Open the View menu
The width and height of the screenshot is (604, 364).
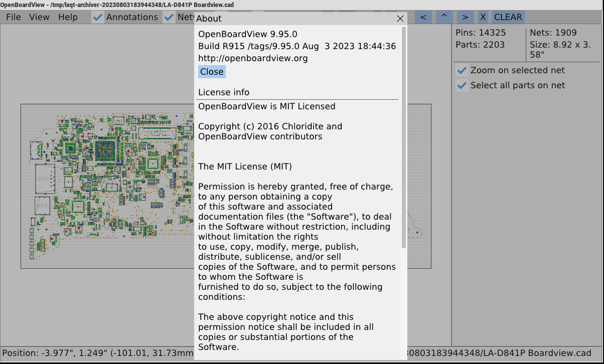coord(39,17)
